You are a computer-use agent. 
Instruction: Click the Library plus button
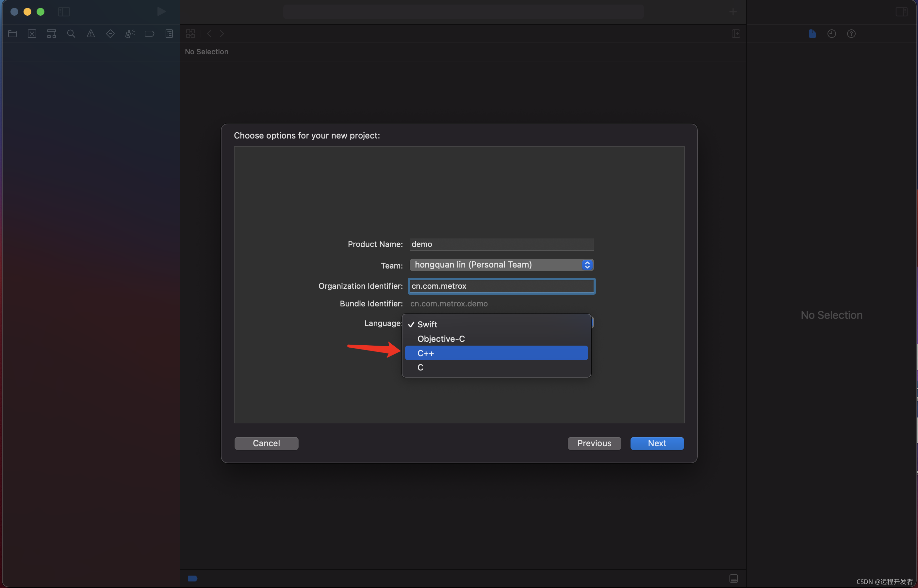733,12
